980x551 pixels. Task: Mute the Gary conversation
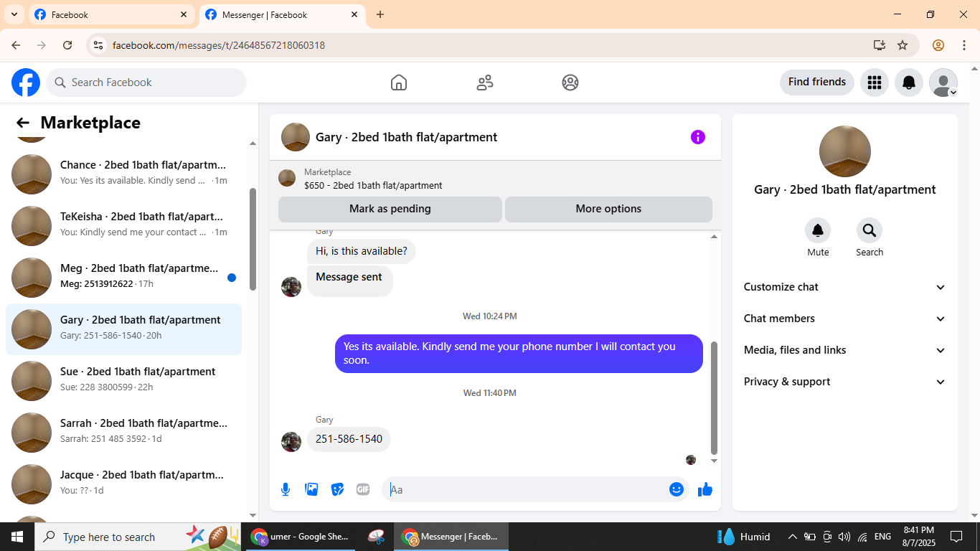pos(818,230)
